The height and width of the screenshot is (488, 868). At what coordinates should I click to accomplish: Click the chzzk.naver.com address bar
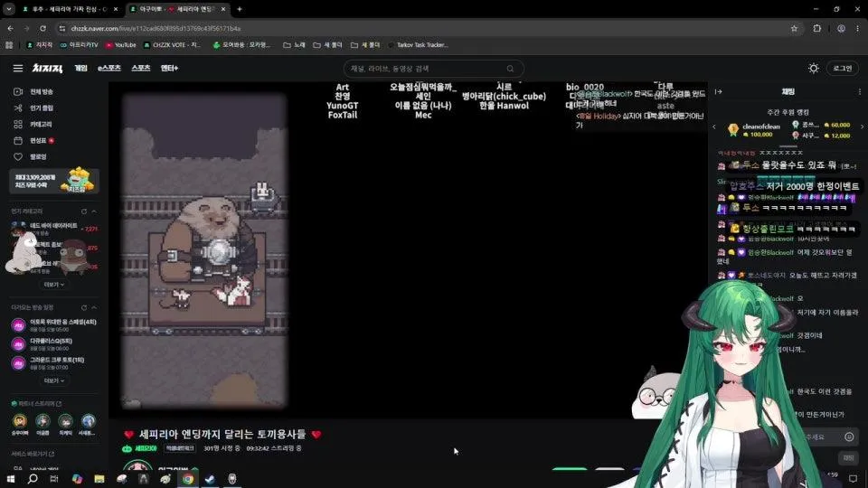420,28
